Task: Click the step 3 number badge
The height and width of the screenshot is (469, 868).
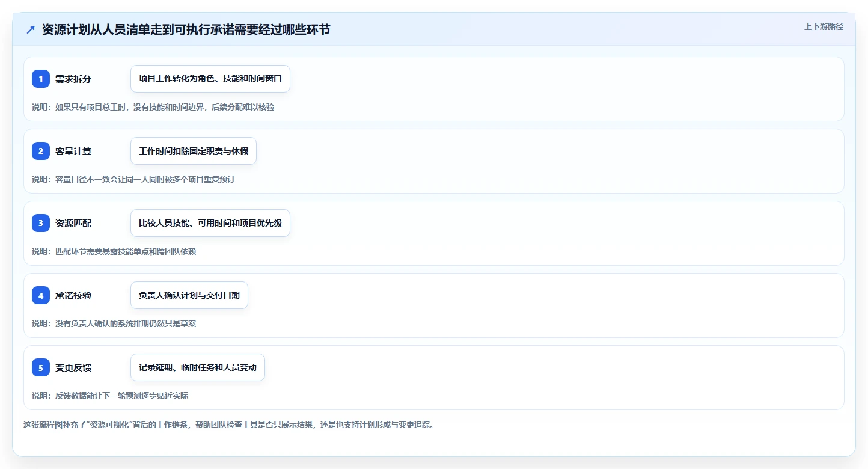Action: click(41, 223)
